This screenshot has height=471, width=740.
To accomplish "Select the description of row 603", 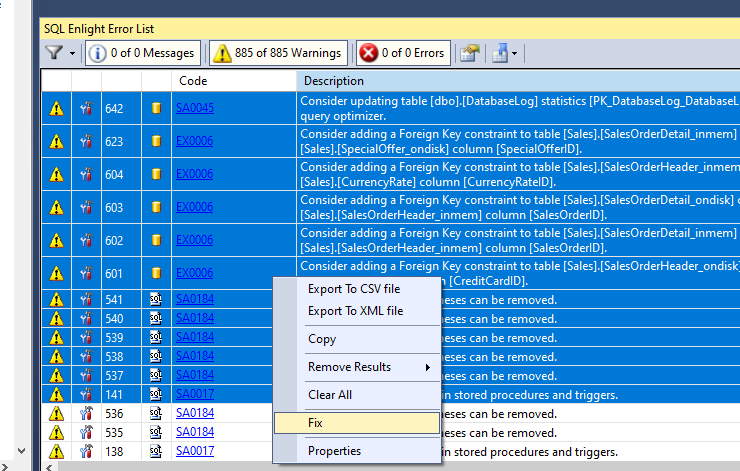I will (518, 207).
